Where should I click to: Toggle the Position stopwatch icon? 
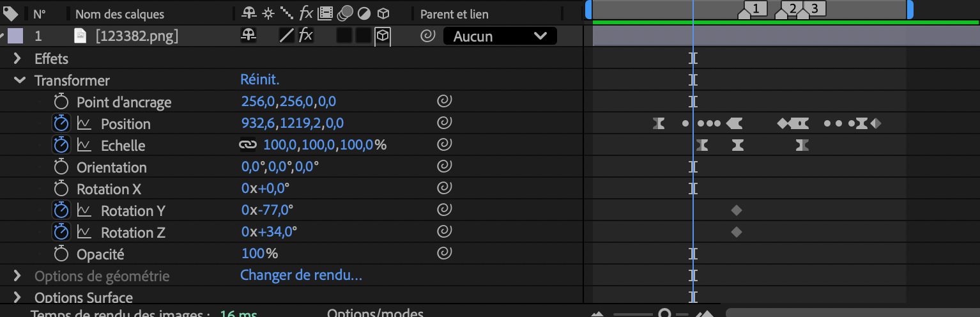pyautogui.click(x=61, y=123)
